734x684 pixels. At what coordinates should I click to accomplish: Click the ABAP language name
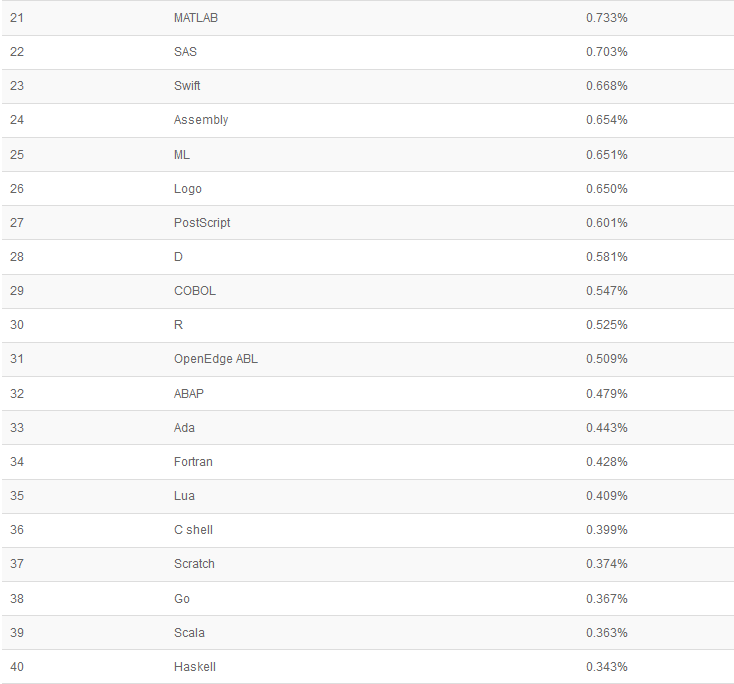(189, 394)
